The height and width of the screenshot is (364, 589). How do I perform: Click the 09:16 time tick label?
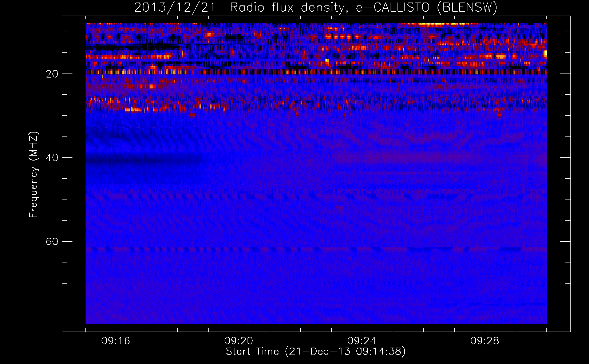tap(116, 341)
